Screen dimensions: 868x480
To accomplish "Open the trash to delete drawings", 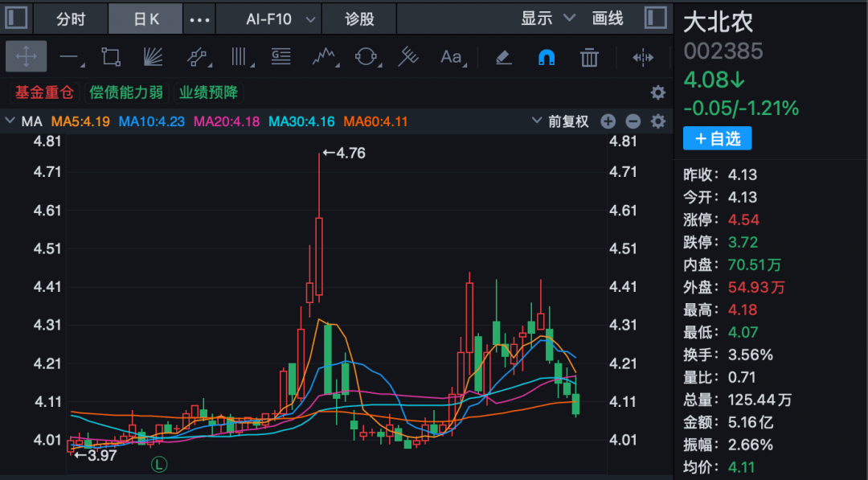I will click(x=589, y=57).
